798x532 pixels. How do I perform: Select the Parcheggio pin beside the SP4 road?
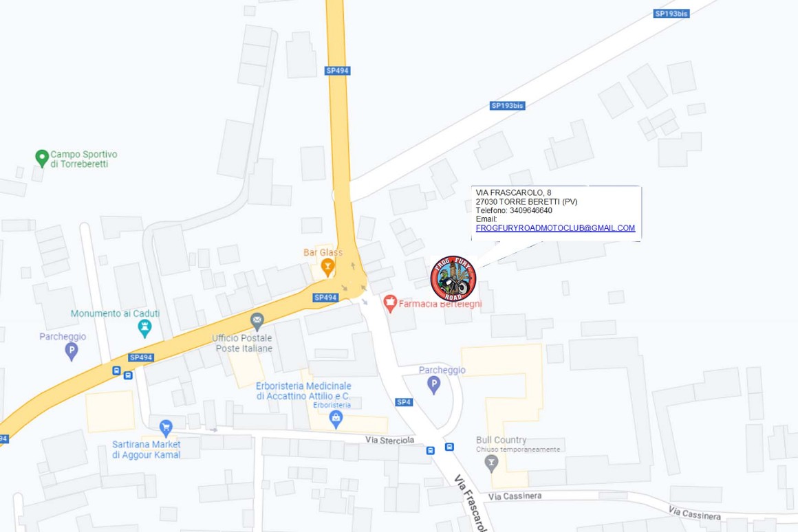point(433,385)
